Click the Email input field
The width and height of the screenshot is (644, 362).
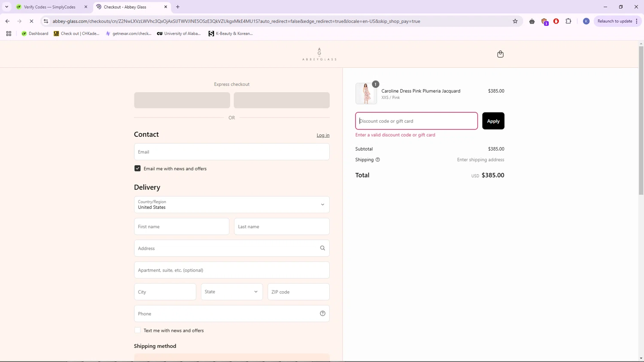click(x=232, y=152)
